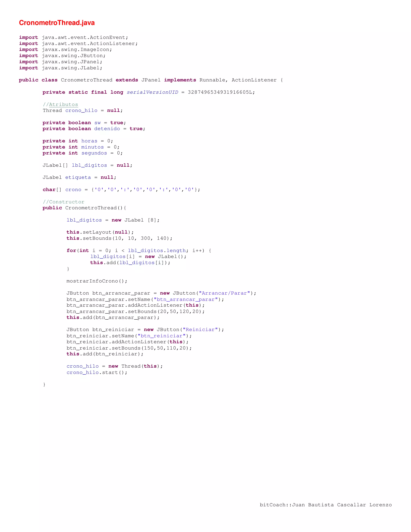Click the for loop header line

click(x=139, y=251)
